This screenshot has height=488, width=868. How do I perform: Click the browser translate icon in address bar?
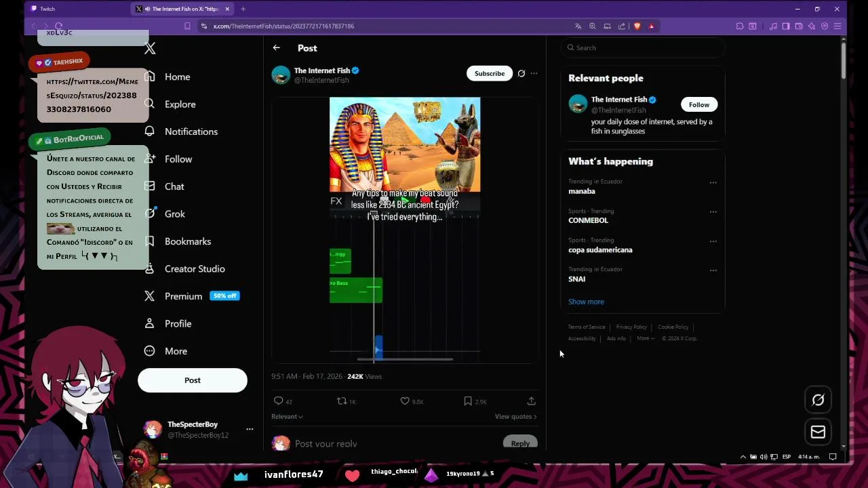click(x=578, y=26)
